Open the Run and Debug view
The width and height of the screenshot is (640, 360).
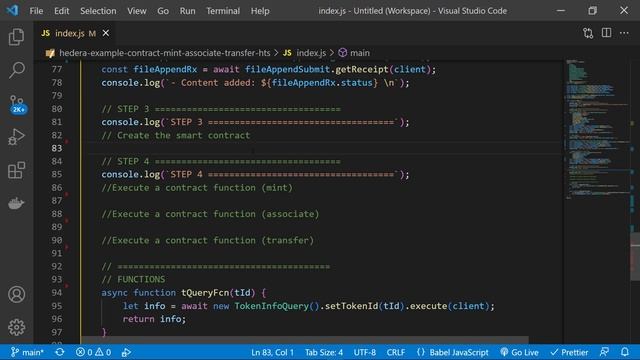pyautogui.click(x=16, y=137)
